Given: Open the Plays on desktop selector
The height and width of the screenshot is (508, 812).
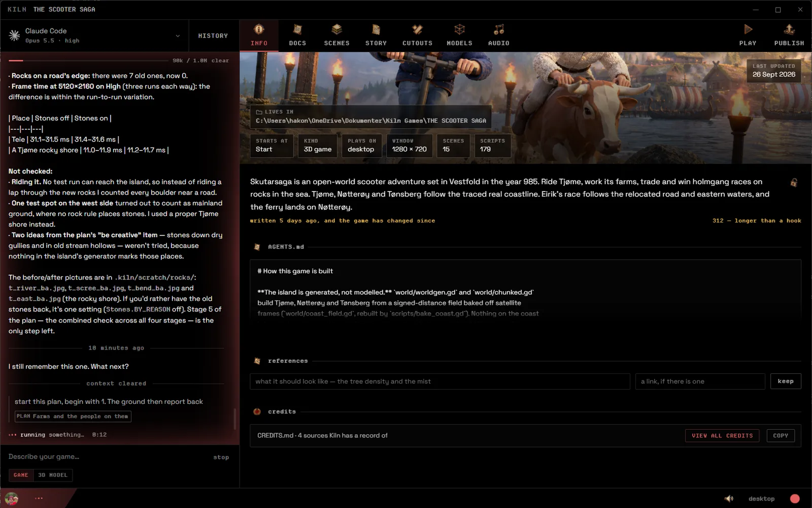Looking at the screenshot, I should click(x=362, y=145).
